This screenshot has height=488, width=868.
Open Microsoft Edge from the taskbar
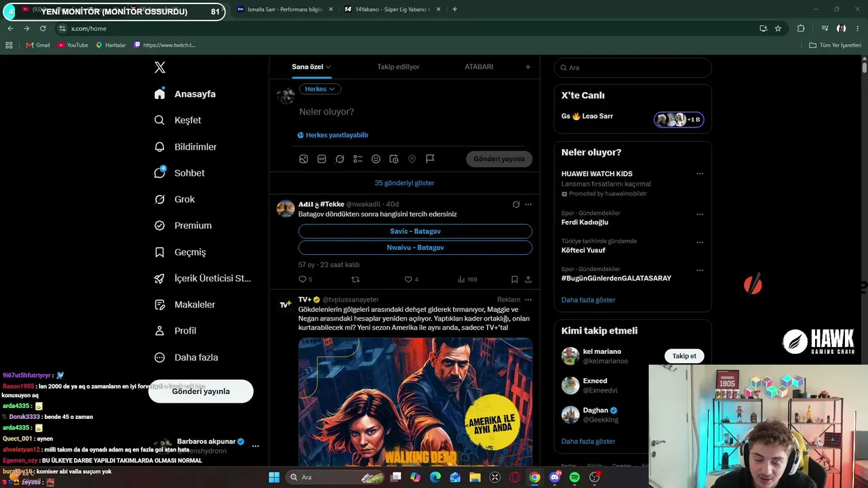[435, 477]
